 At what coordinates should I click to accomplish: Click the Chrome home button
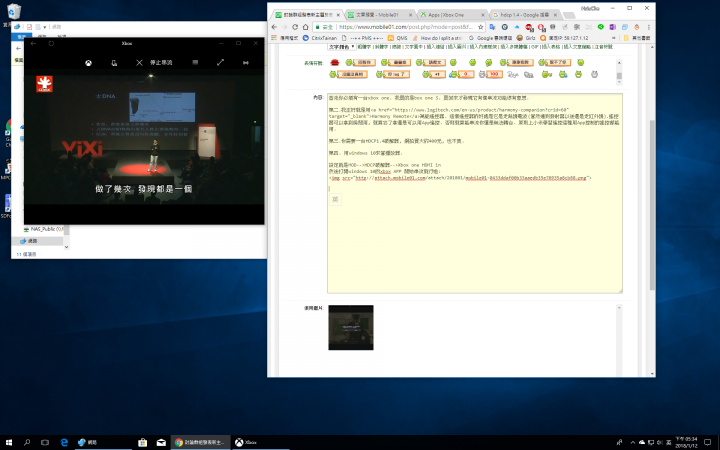[x=305, y=27]
